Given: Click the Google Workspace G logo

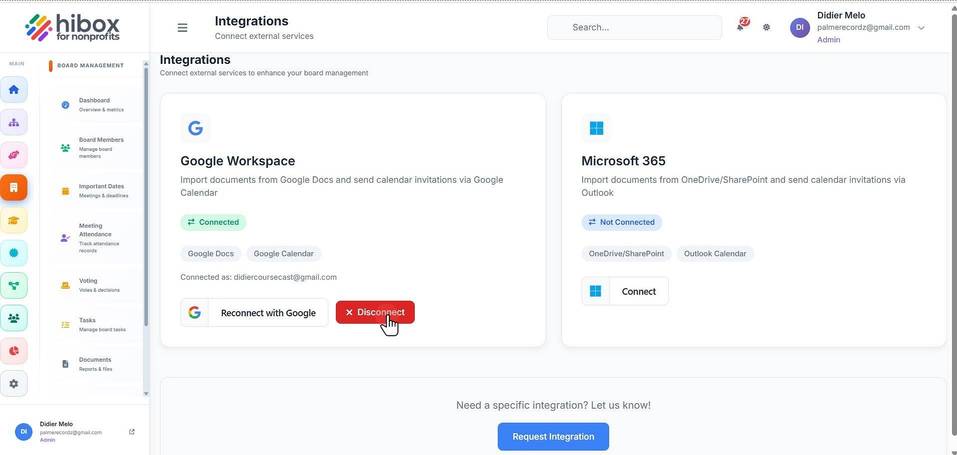Looking at the screenshot, I should tap(195, 128).
